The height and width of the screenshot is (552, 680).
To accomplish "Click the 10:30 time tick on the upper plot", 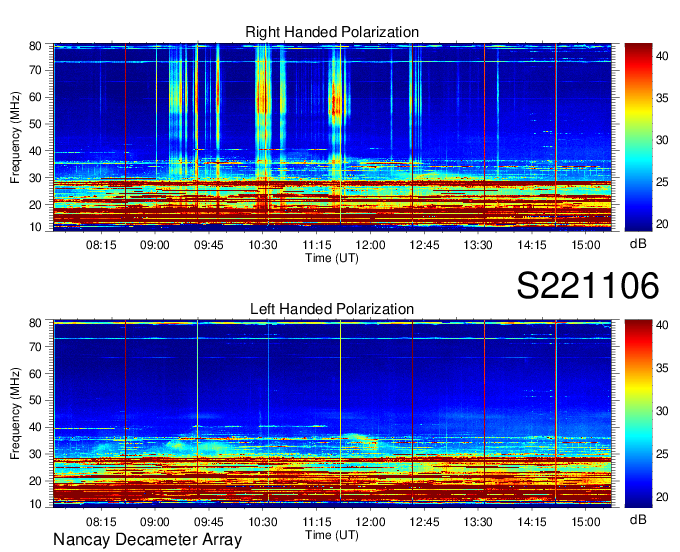I will tap(263, 245).
